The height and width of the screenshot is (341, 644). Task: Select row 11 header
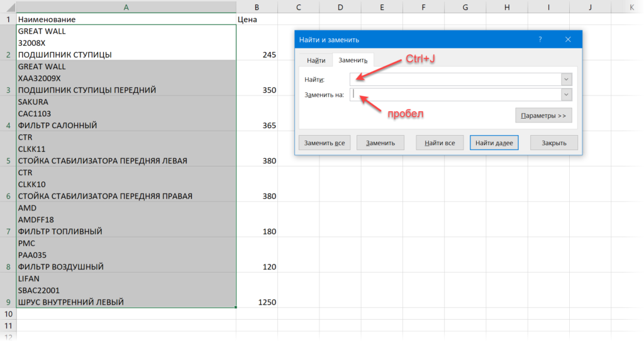8,326
